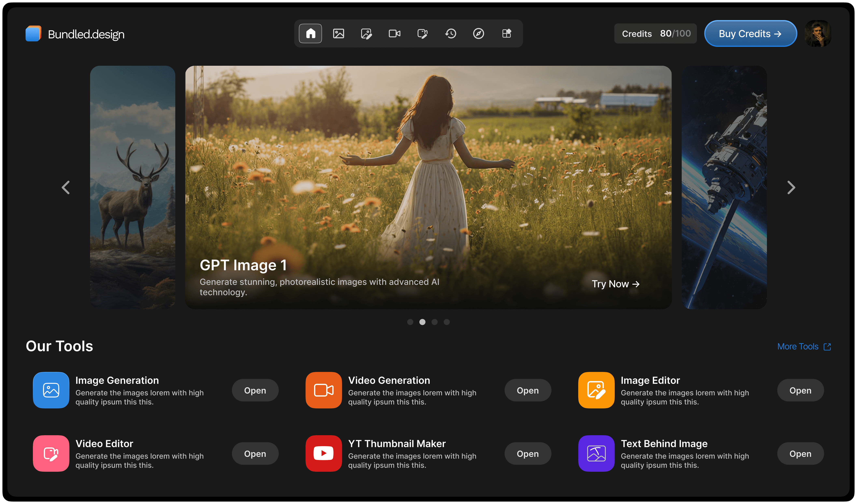Open the Image Editor tool
Image resolution: width=857 pixels, height=504 pixels.
[800, 390]
